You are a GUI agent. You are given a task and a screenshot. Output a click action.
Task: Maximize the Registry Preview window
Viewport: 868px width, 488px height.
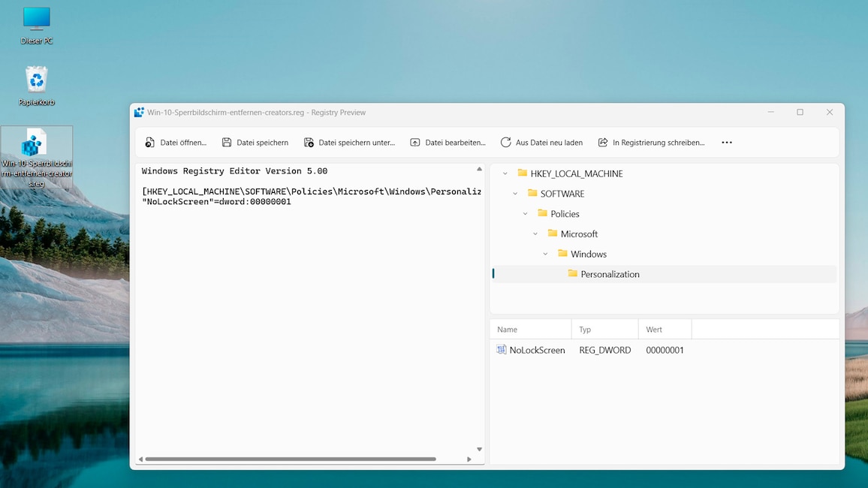[x=800, y=113]
